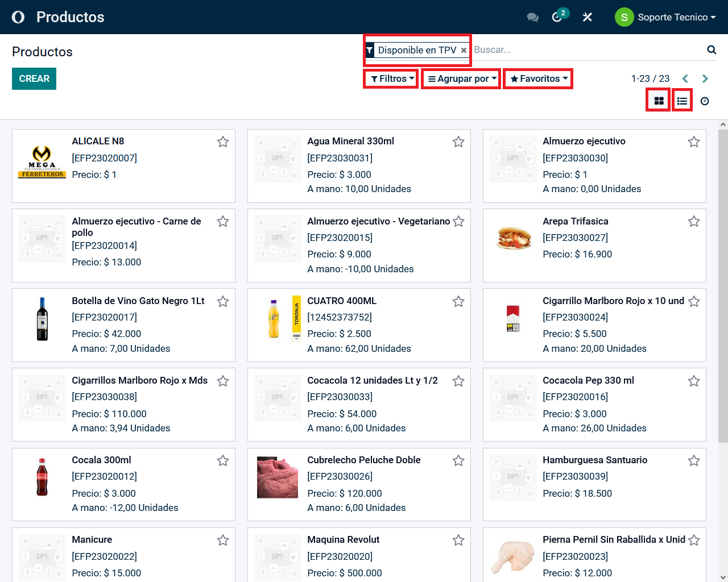
Task: Expand the Filtros dropdown
Action: 392,78
